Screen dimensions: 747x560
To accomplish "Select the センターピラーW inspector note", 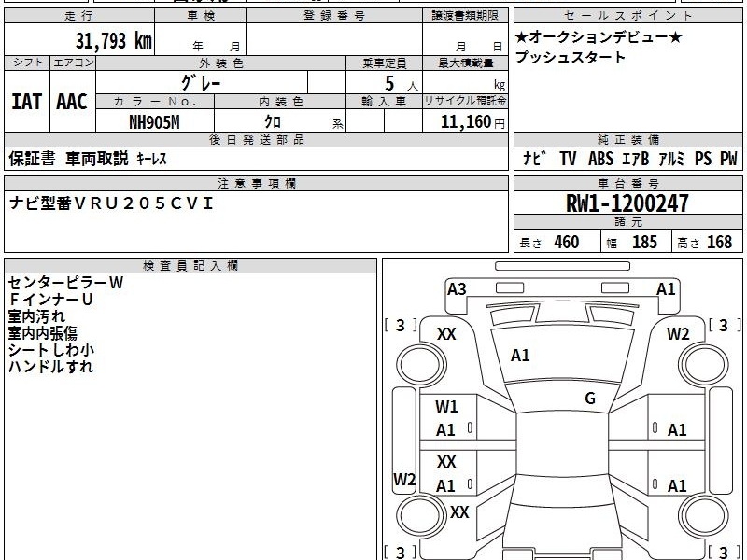I will [65, 283].
